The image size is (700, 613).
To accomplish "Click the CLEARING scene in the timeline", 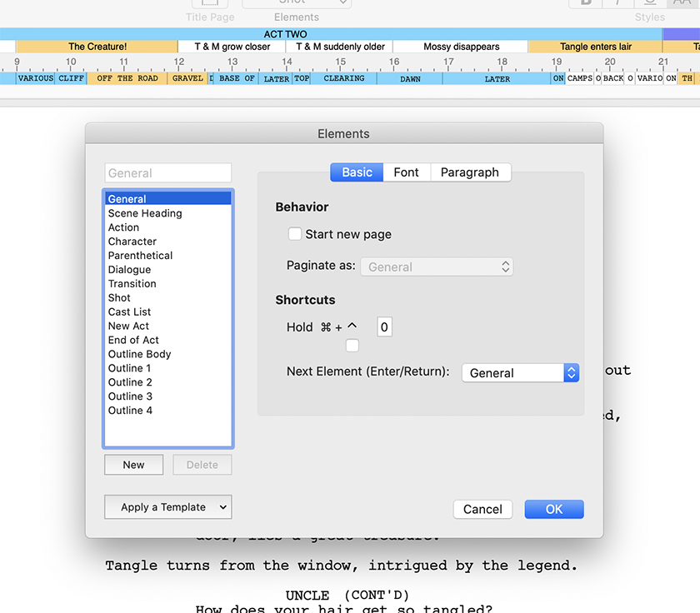I will pyautogui.click(x=343, y=78).
